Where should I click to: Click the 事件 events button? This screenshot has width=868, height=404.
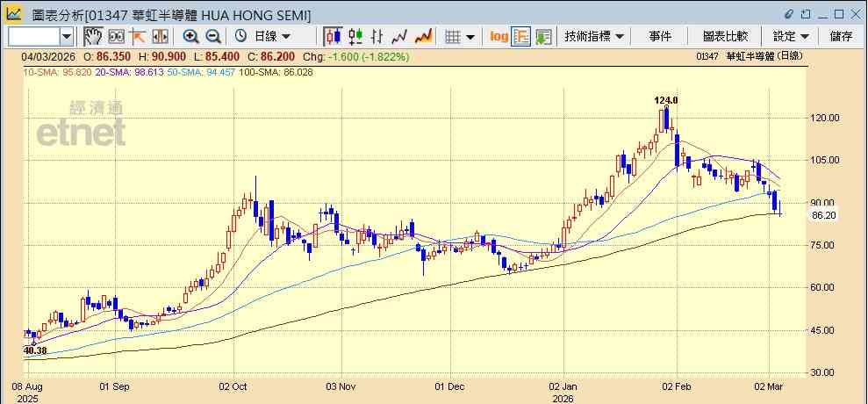659,37
